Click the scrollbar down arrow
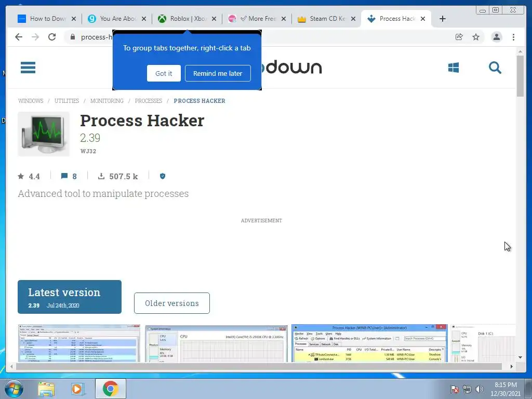 pos(520,357)
